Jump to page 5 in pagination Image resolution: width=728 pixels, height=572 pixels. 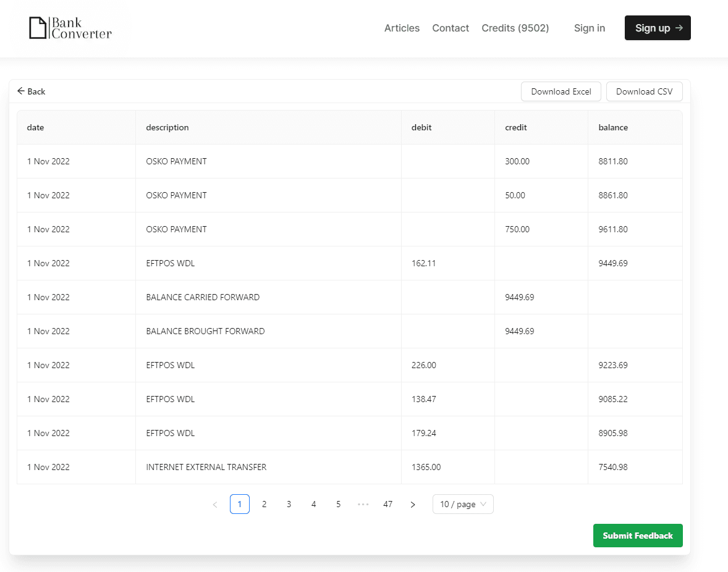[339, 505]
